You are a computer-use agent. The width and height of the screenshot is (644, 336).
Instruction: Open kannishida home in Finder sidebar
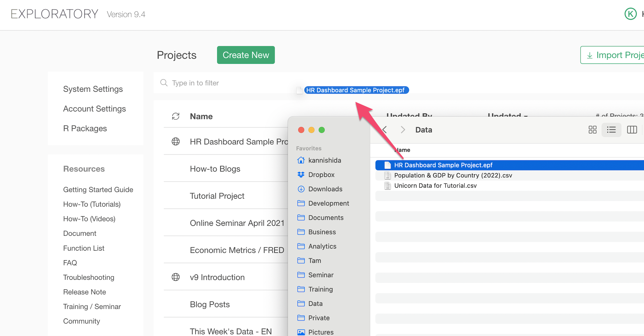click(x=319, y=160)
